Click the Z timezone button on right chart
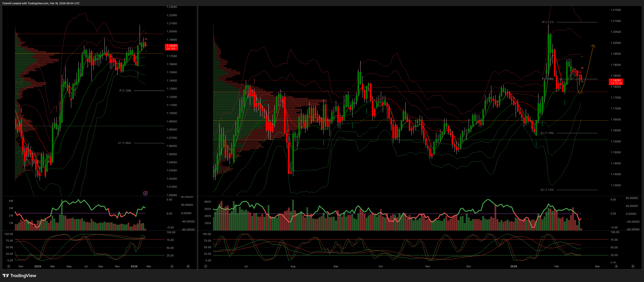The image size is (644, 282). click(x=206, y=266)
